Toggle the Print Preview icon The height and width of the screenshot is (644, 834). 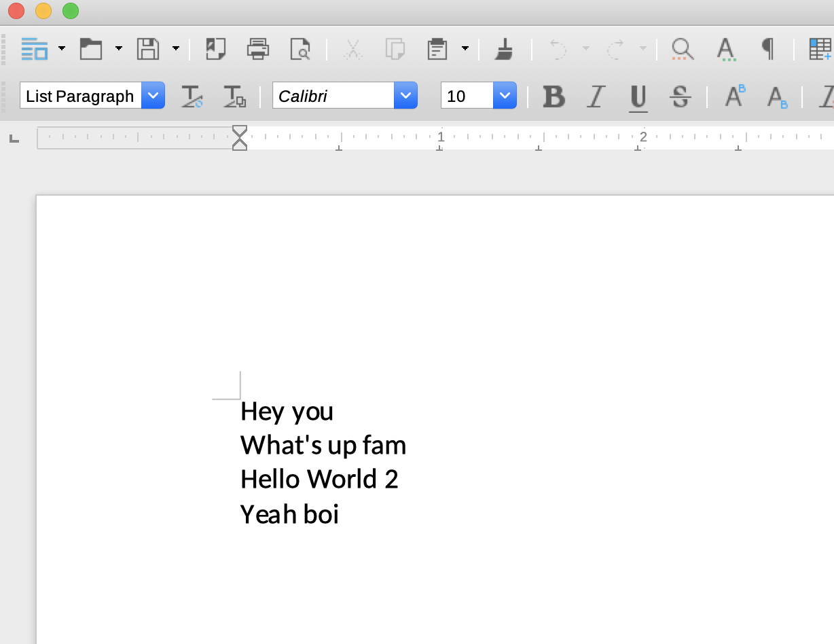click(300, 49)
